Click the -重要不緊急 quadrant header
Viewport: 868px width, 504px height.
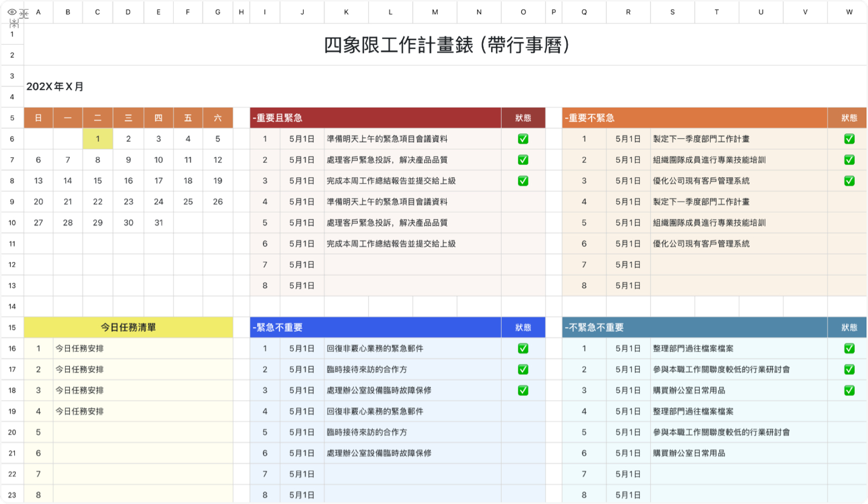694,118
